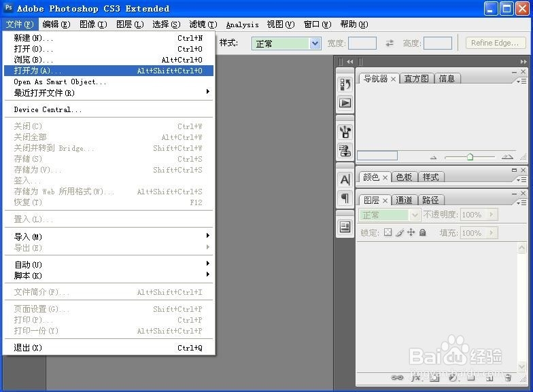Choose the highlighted 打开为(A)... item

[109, 71]
